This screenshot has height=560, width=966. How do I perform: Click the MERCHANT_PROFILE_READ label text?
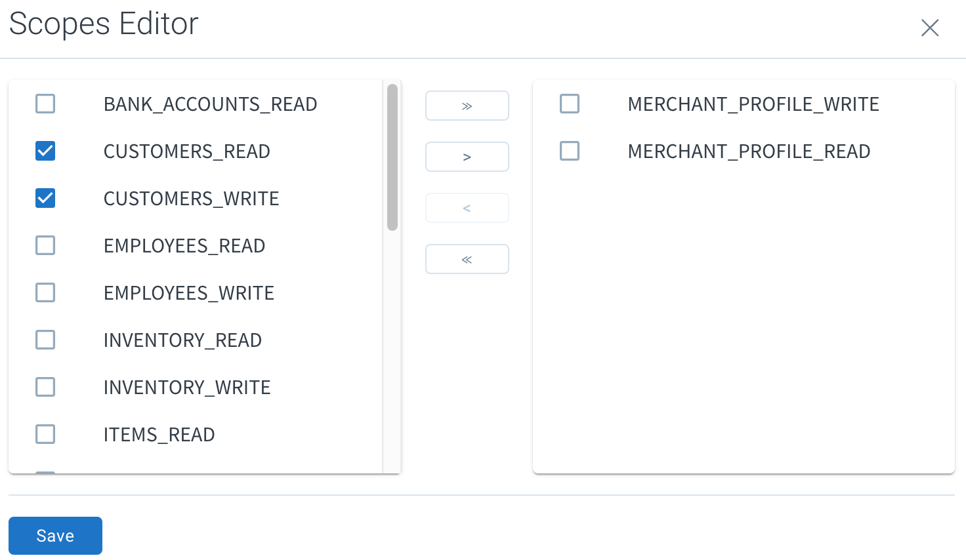[749, 151]
